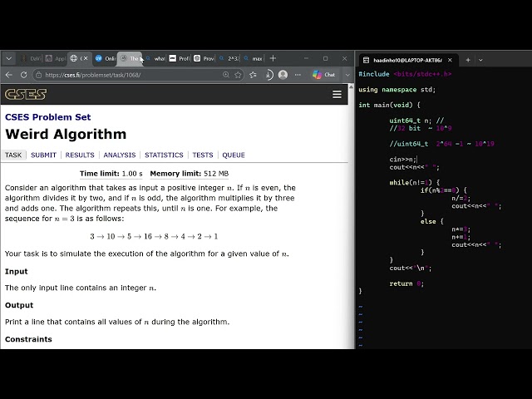Select the TASK tab

[13, 155]
